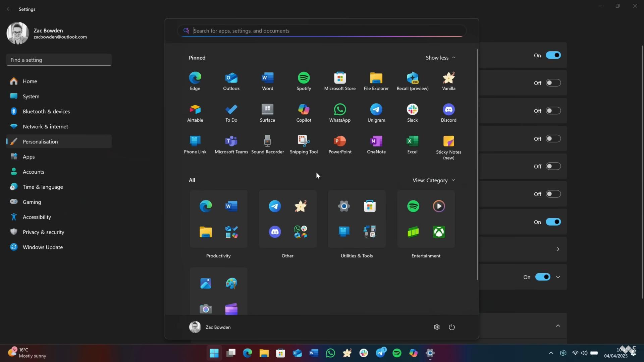Collapse the section using the bottom up-chevron in Settings

click(558, 326)
